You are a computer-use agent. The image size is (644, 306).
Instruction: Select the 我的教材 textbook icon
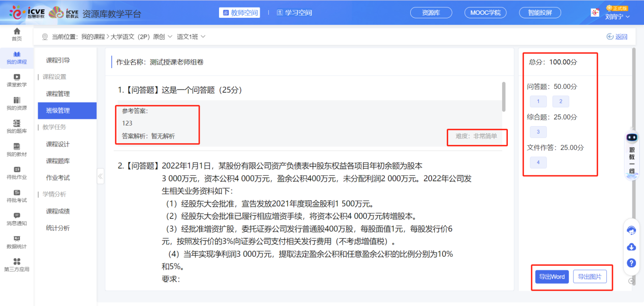coord(16,150)
